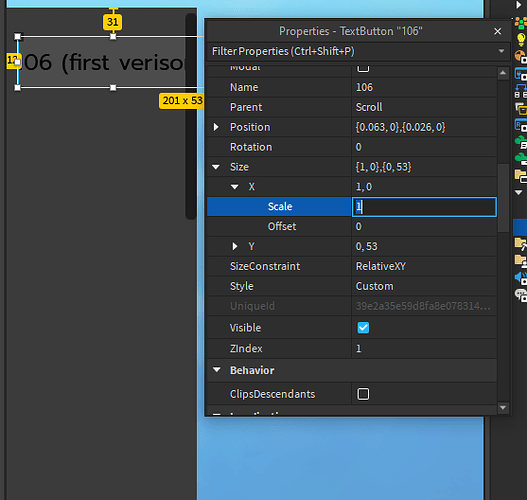Select the Lighting lightbulb icon in Explorer

click(521, 39)
